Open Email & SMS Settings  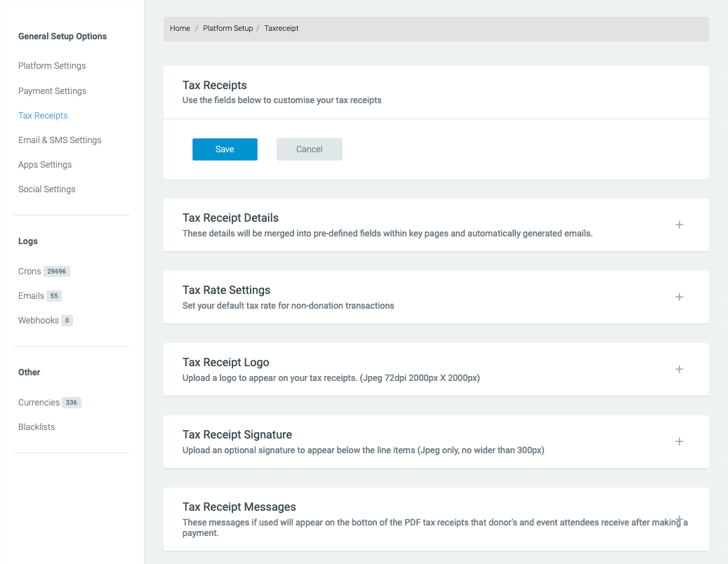click(60, 140)
